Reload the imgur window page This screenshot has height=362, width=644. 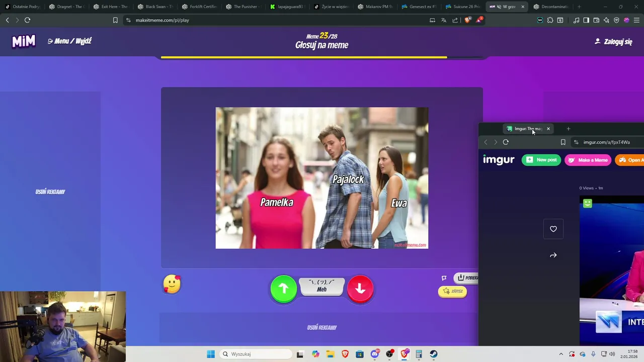click(506, 142)
